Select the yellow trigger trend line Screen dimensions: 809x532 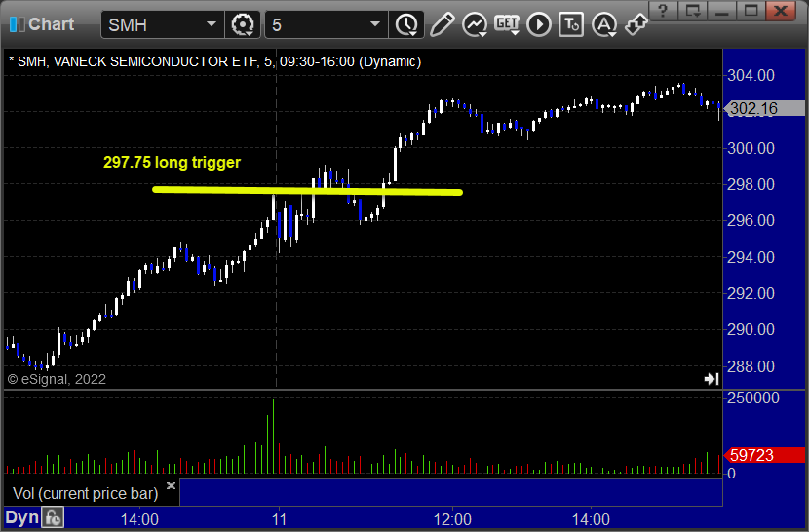tap(307, 191)
